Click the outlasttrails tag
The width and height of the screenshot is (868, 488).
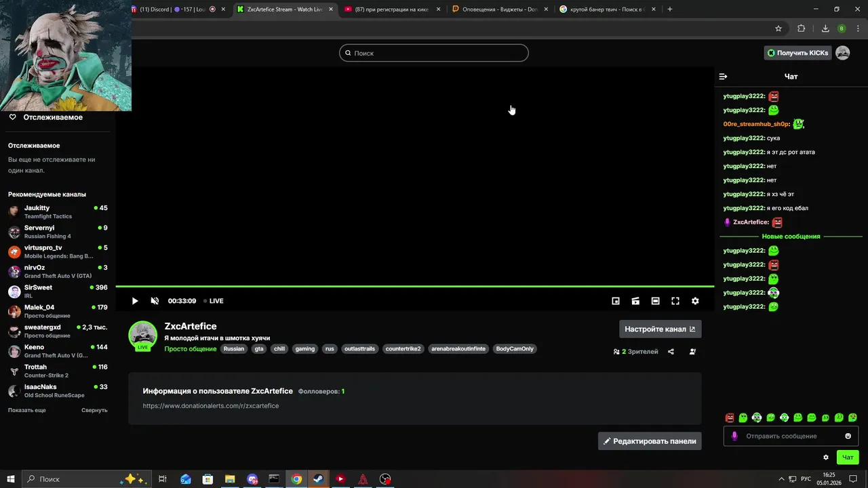pyautogui.click(x=359, y=349)
